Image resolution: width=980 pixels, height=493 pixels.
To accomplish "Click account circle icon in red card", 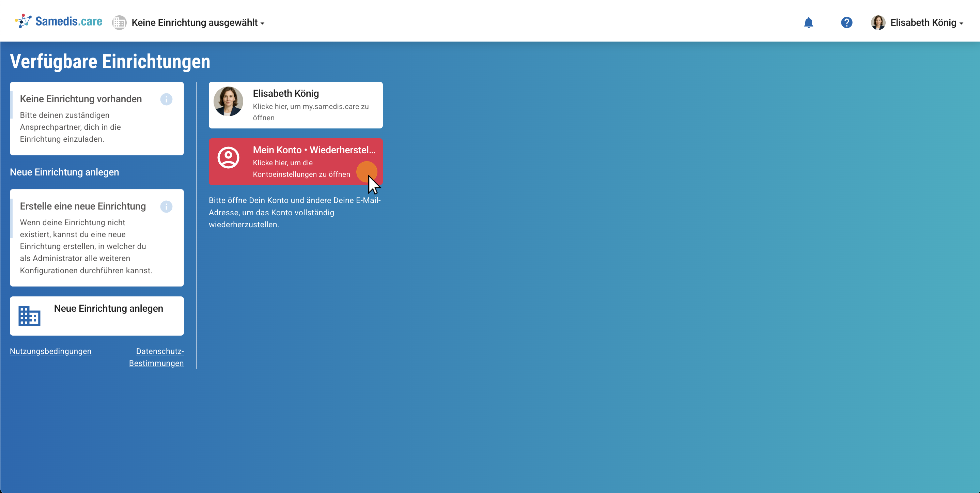I will tap(228, 157).
